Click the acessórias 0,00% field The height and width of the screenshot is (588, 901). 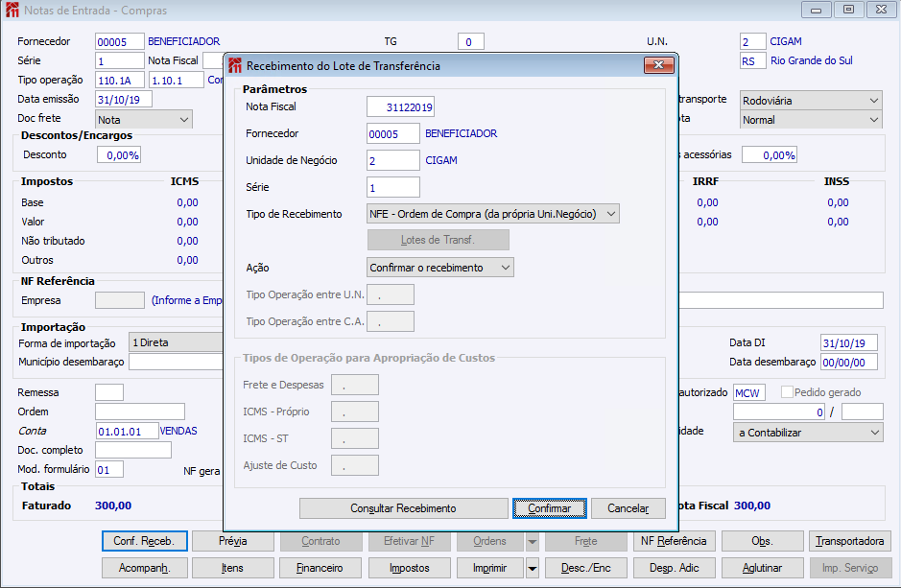[x=770, y=155]
